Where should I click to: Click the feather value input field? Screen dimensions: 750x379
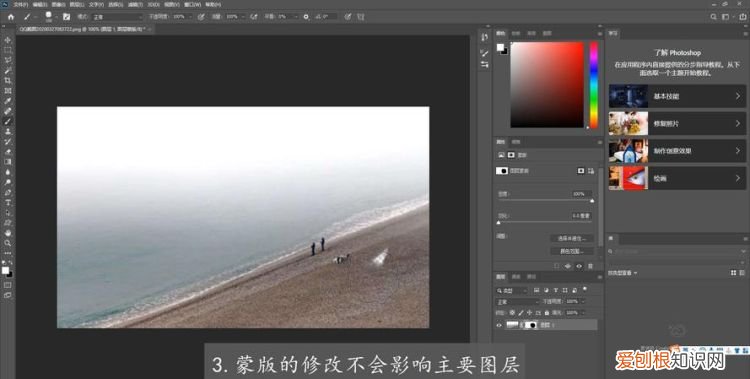click(x=581, y=216)
